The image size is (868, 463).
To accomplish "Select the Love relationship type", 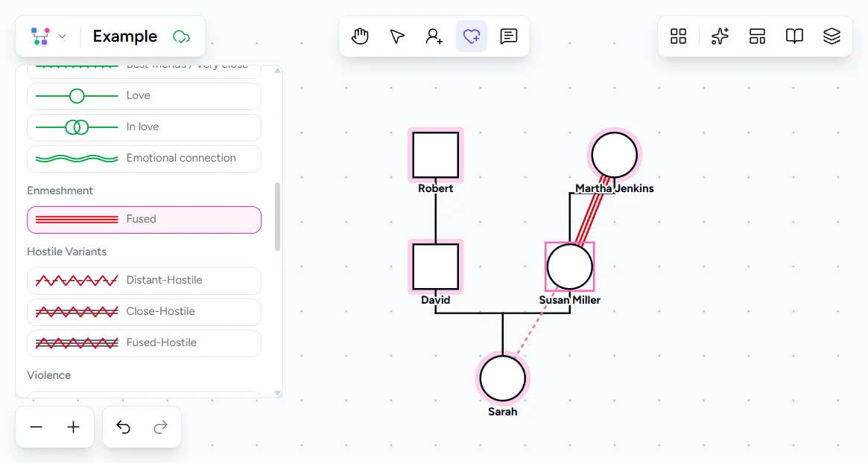I will (x=144, y=96).
